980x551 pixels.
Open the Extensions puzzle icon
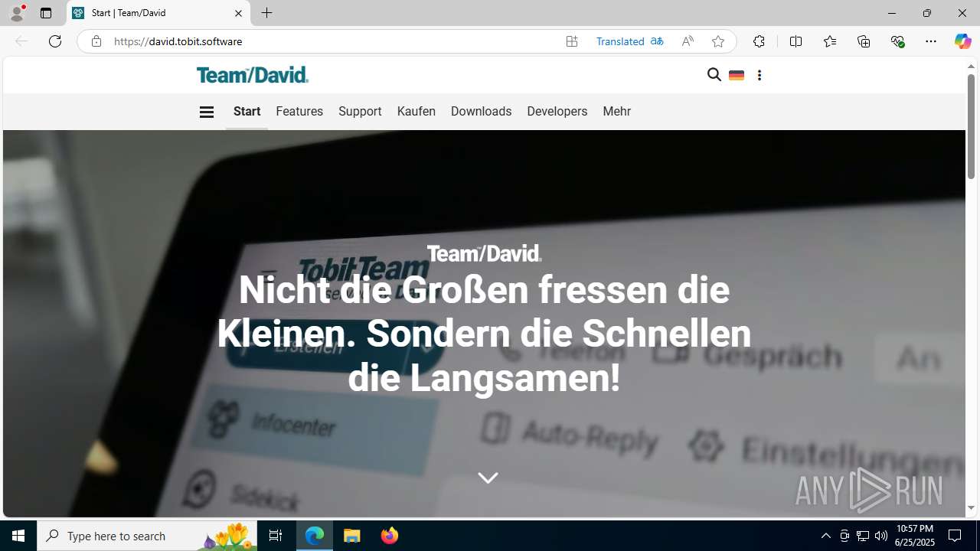click(759, 41)
